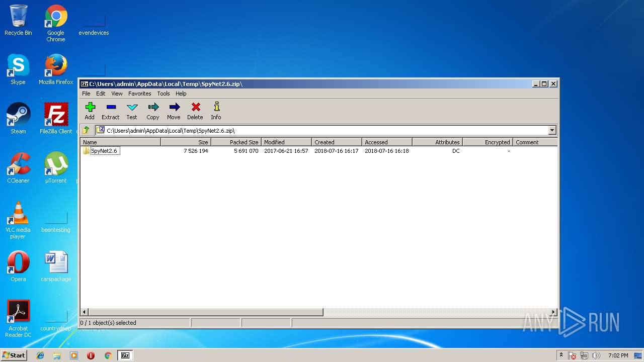
Task: Open the Favorites menu
Action: [x=139, y=94]
